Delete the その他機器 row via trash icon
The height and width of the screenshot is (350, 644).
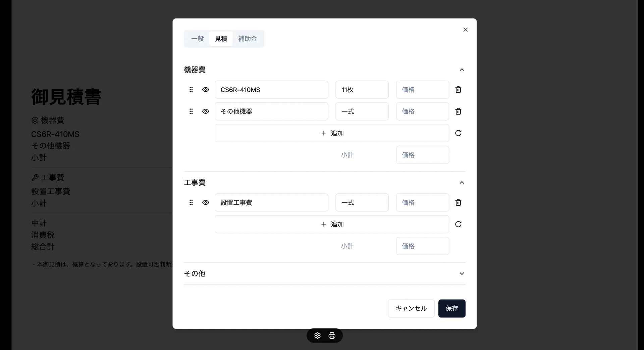pyautogui.click(x=458, y=112)
